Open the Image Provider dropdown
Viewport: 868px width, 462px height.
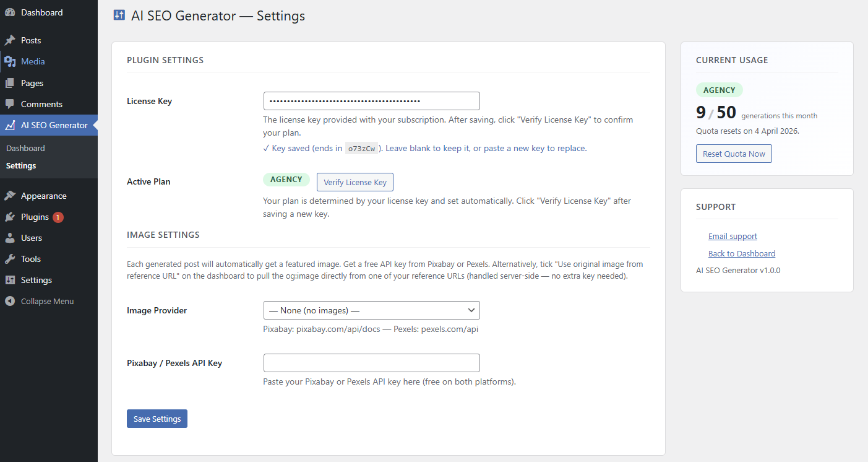[371, 310]
